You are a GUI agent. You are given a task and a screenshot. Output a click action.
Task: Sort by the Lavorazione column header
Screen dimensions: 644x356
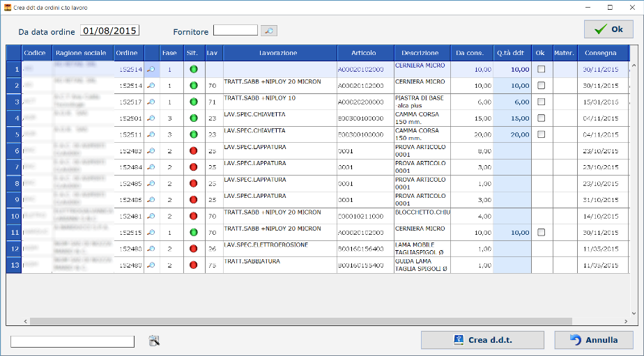(x=280, y=53)
